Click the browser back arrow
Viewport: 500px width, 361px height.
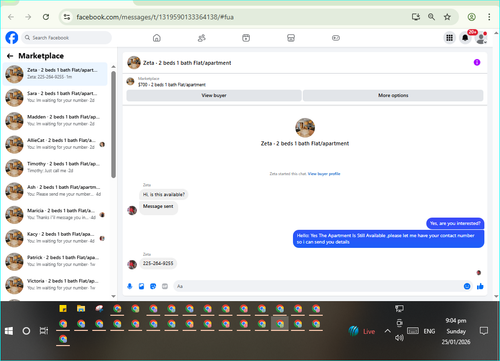[11, 17]
